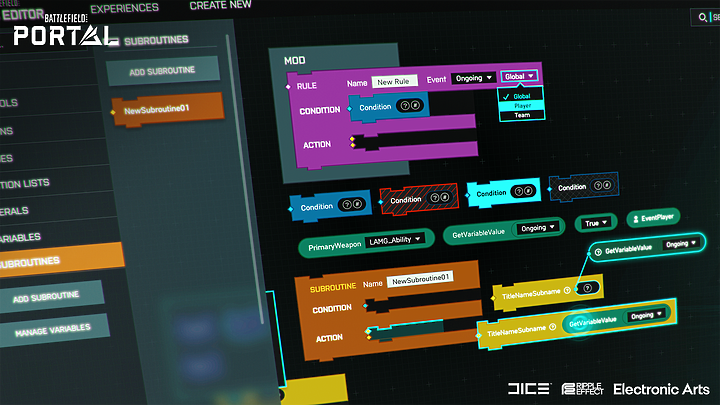Select SUBROUTINES in the left sidebar
Viewport: 720px width, 405px height.
(x=62, y=260)
